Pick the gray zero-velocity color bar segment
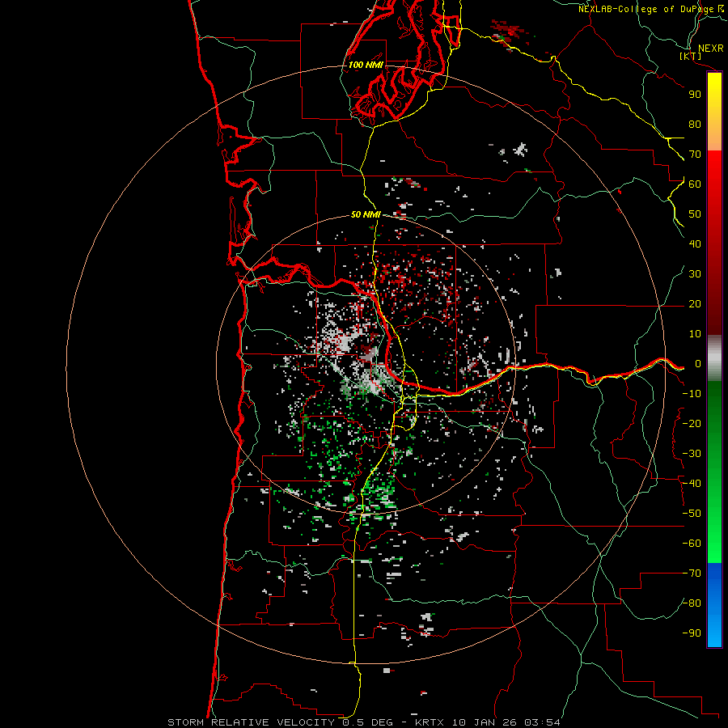The image size is (728, 728). pos(714,358)
